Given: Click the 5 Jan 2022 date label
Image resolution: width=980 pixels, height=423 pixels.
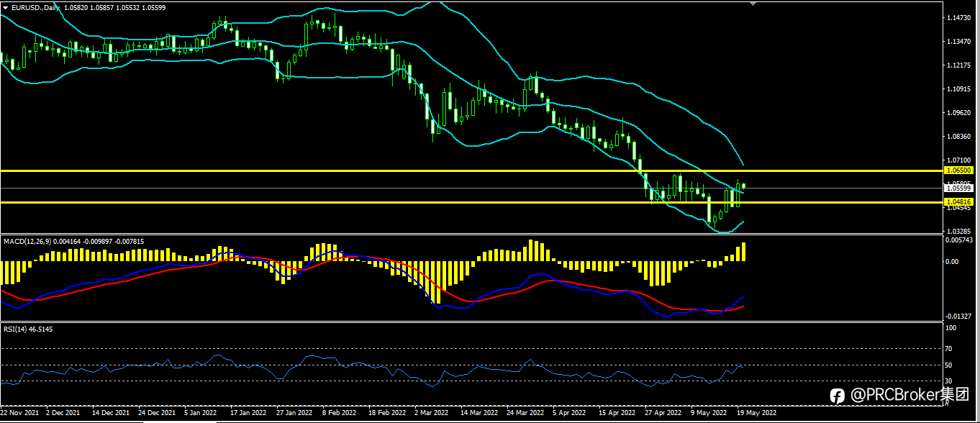Looking at the screenshot, I should [201, 414].
